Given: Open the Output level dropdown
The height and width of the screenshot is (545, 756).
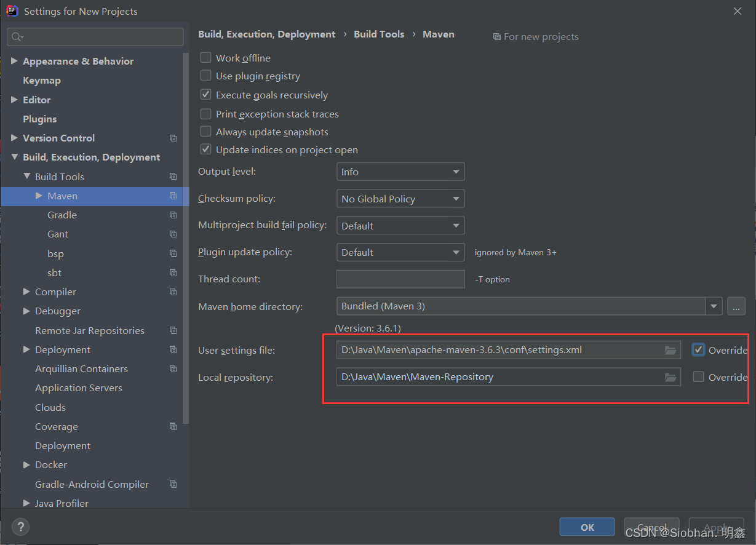Looking at the screenshot, I should click(x=400, y=172).
